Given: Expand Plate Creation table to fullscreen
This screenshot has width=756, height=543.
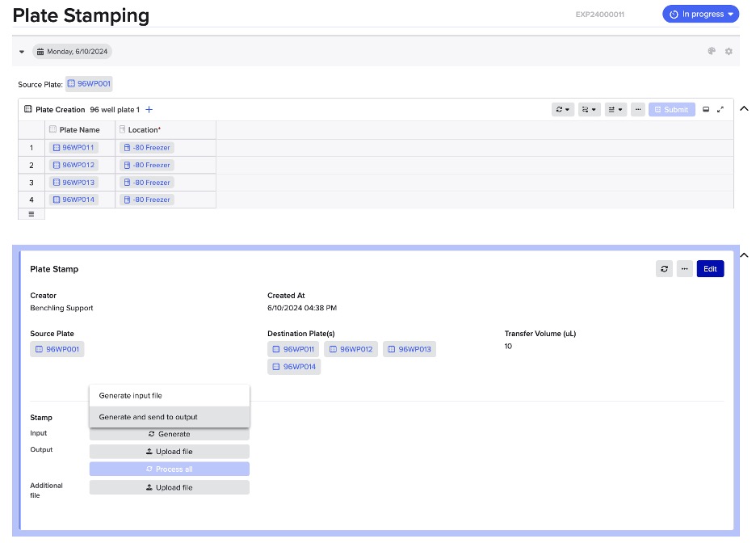Looking at the screenshot, I should tap(720, 110).
